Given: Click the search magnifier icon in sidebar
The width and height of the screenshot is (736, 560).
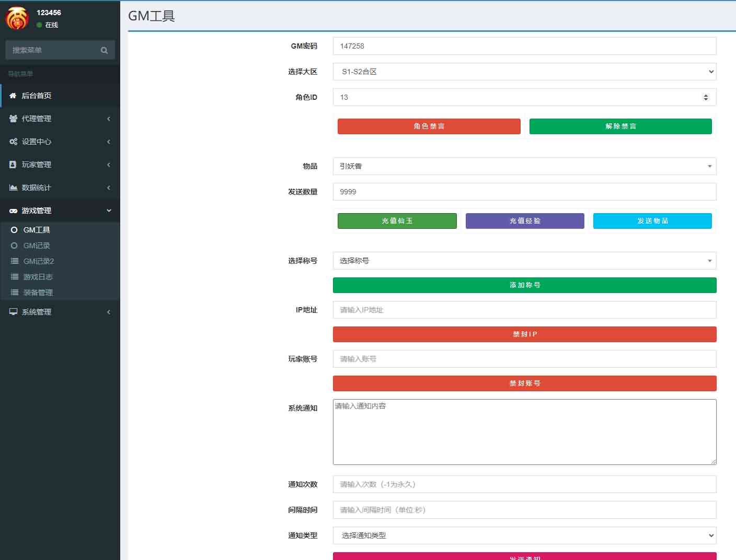Looking at the screenshot, I should click(x=104, y=50).
